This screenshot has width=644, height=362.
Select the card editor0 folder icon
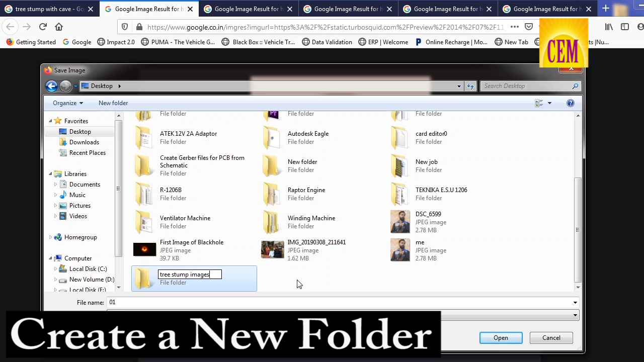tap(399, 138)
